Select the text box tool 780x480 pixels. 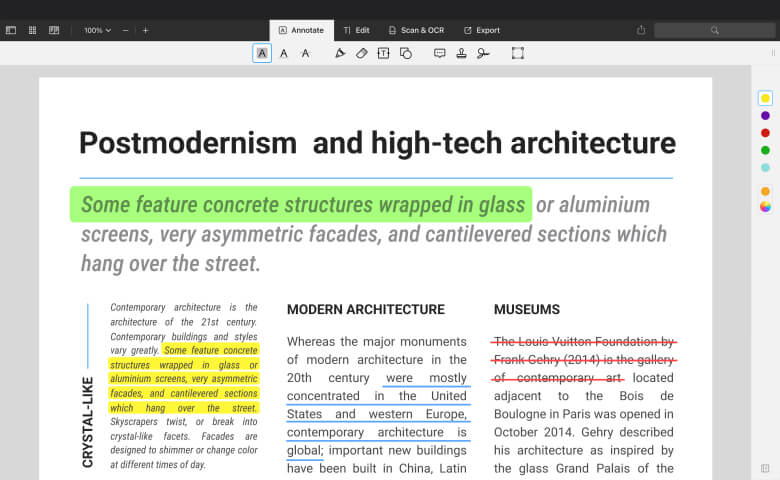pyautogui.click(x=383, y=53)
